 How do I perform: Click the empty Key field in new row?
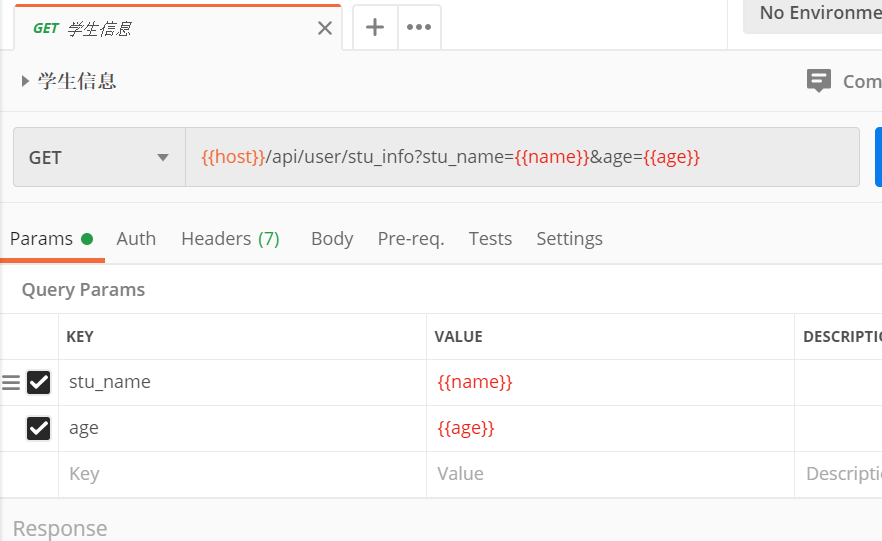(240, 474)
